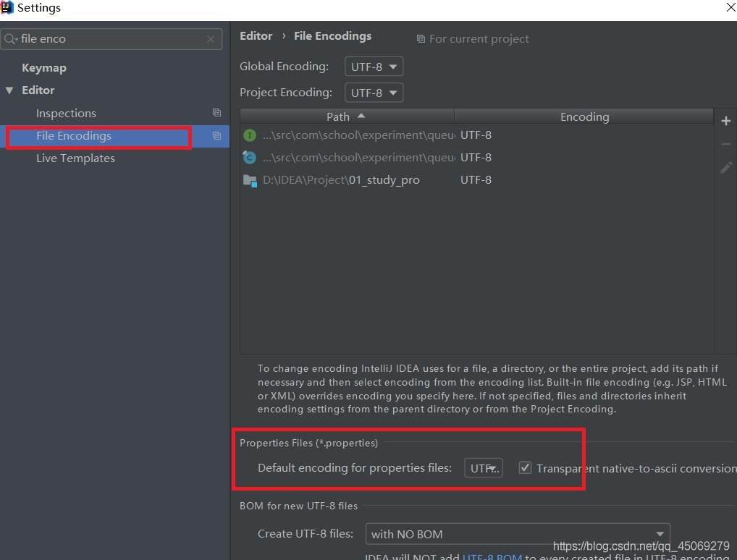The width and height of the screenshot is (737, 560).
Task: Click the search magnifier icon
Action: [10, 39]
